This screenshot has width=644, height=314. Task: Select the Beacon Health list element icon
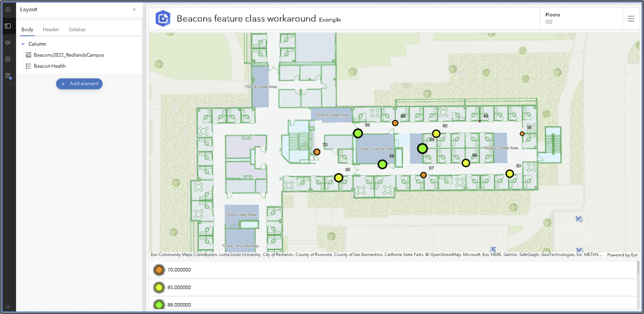28,66
